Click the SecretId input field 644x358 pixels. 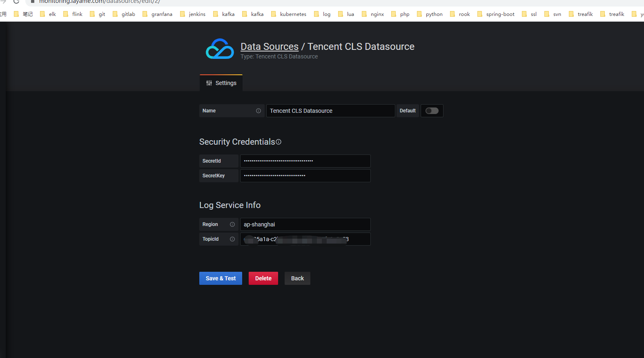(x=305, y=161)
